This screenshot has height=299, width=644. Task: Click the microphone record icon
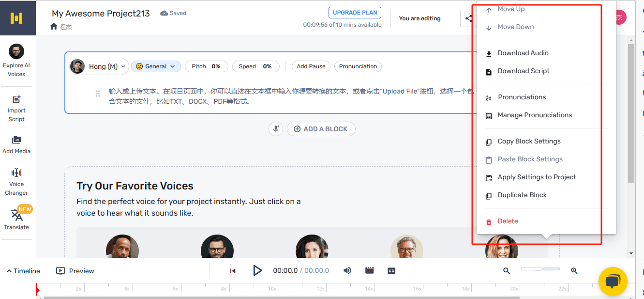point(276,129)
